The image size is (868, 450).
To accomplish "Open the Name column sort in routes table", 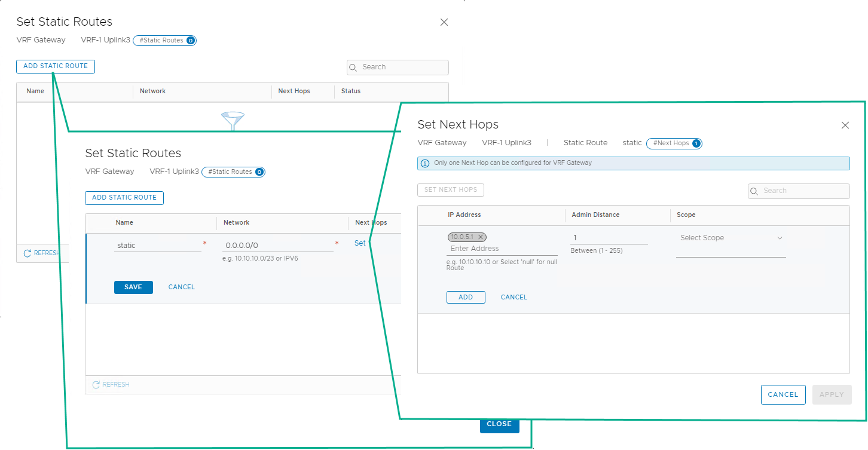I will tap(124, 222).
